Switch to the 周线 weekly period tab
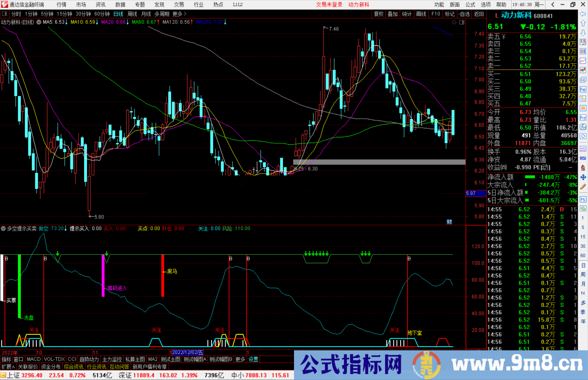This screenshot has width=588, height=380. [x=132, y=14]
